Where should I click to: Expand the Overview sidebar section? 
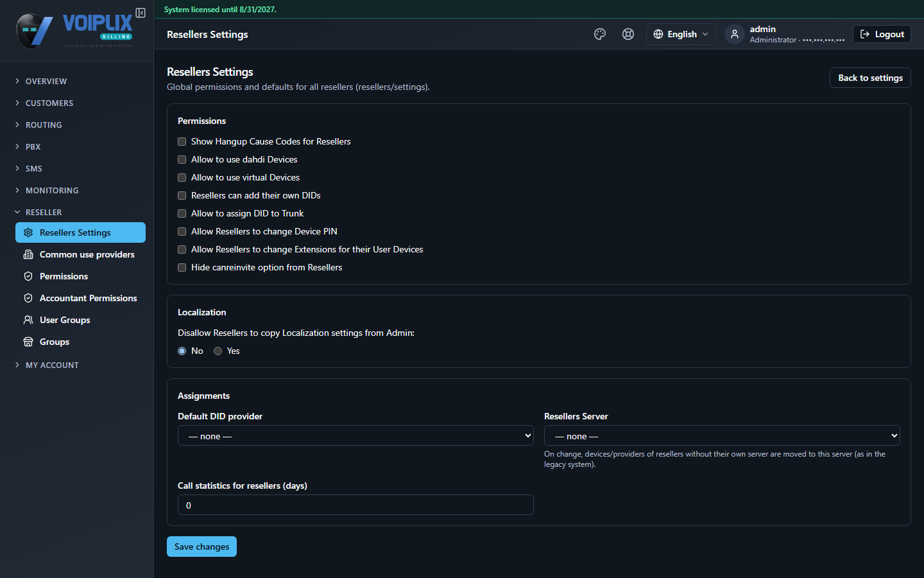77,81
